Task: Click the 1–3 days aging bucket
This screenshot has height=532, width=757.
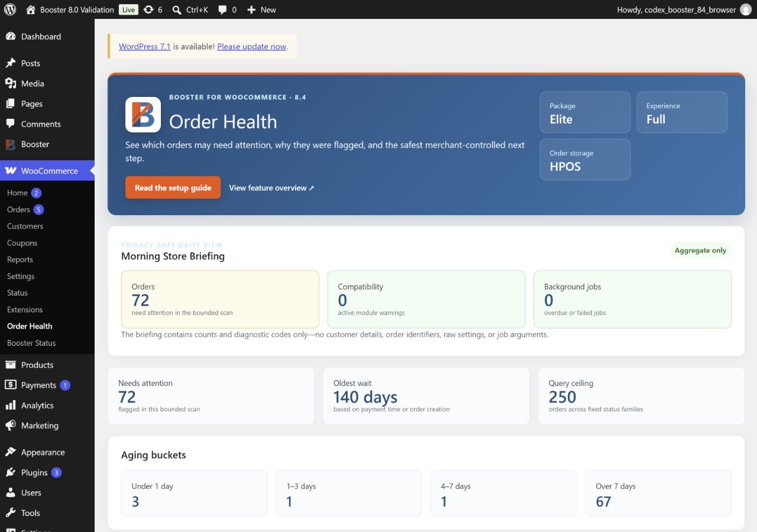Action: 349,494
